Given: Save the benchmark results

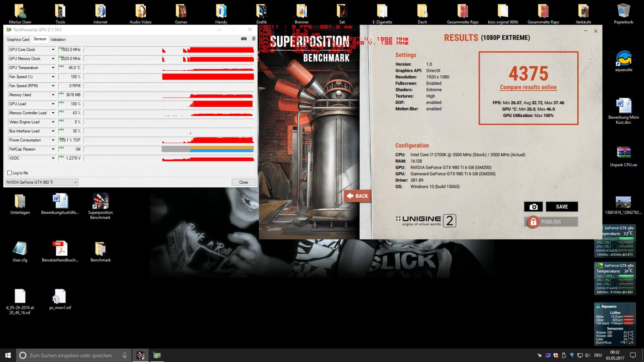Looking at the screenshot, I should point(562,207).
